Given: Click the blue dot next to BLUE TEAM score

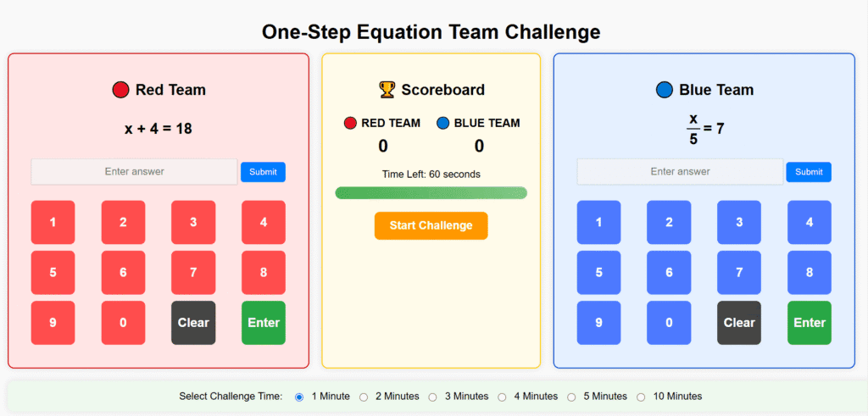Looking at the screenshot, I should 442,124.
